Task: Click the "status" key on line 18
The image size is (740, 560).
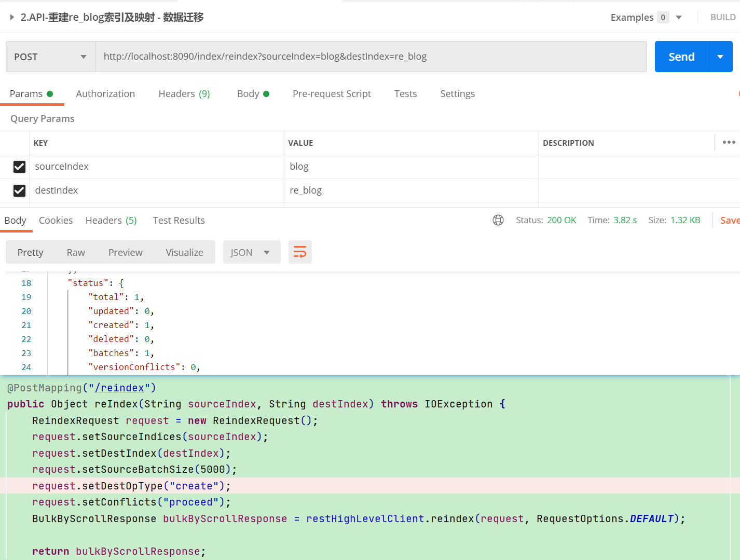Action: pyautogui.click(x=88, y=283)
